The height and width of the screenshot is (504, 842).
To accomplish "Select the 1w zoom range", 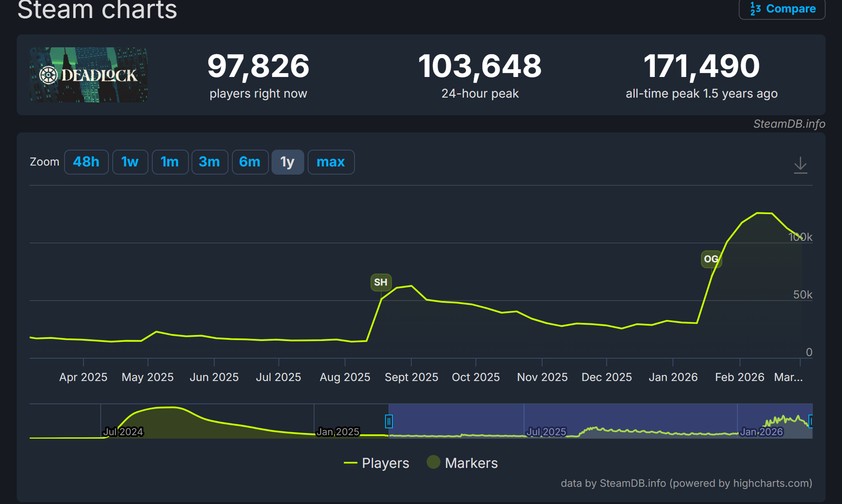I will click(130, 162).
